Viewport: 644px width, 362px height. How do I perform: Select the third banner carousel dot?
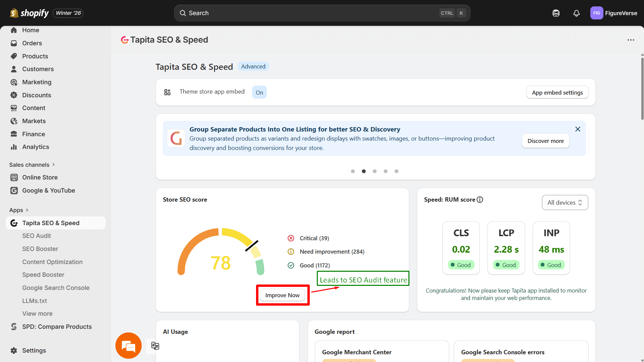[375, 171]
